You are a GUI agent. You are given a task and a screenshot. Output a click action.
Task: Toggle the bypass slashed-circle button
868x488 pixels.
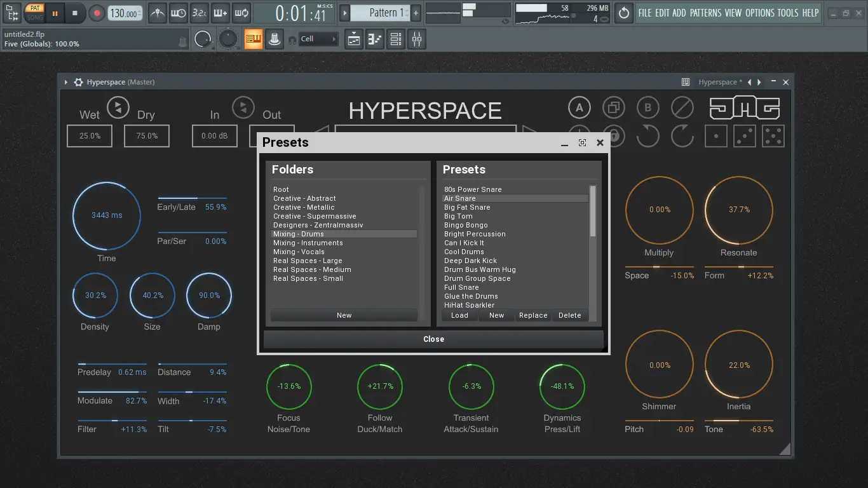pos(682,108)
